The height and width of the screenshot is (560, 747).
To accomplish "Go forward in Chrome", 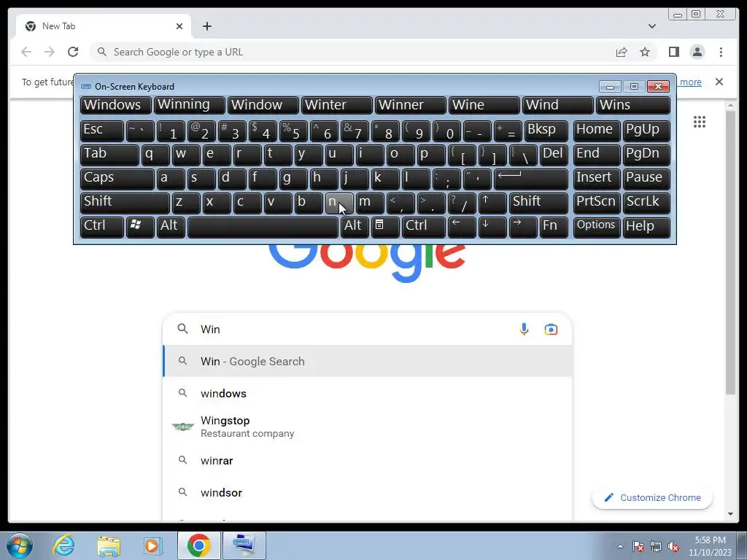I will [50, 52].
